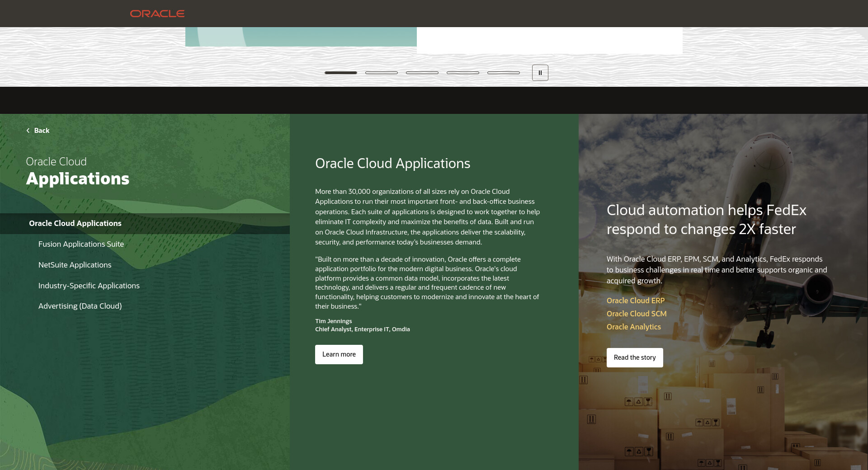Image resolution: width=868 pixels, height=470 pixels.
Task: Pause the carousel slideshow
Action: coord(540,73)
